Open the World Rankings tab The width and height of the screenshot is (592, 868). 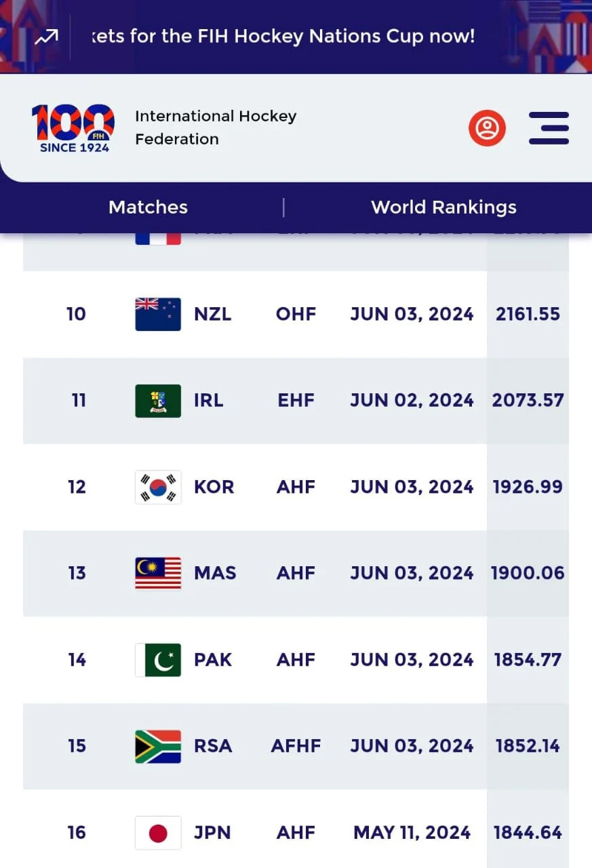(443, 208)
